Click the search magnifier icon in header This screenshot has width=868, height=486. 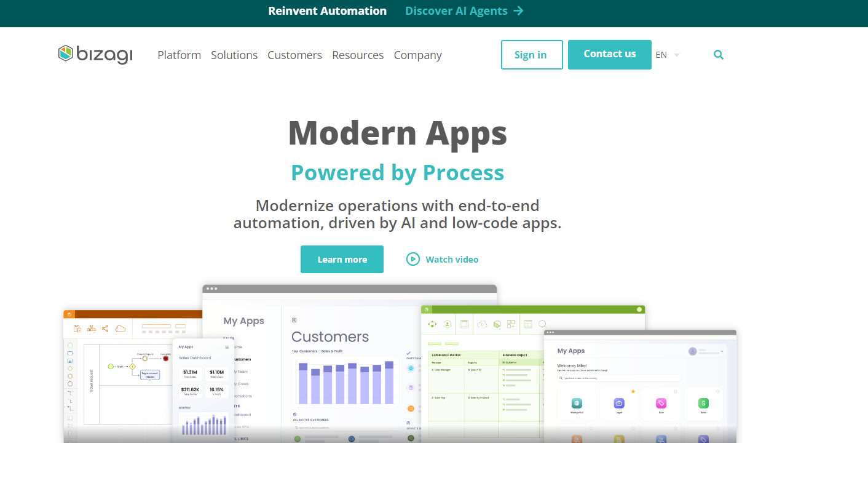(x=718, y=55)
